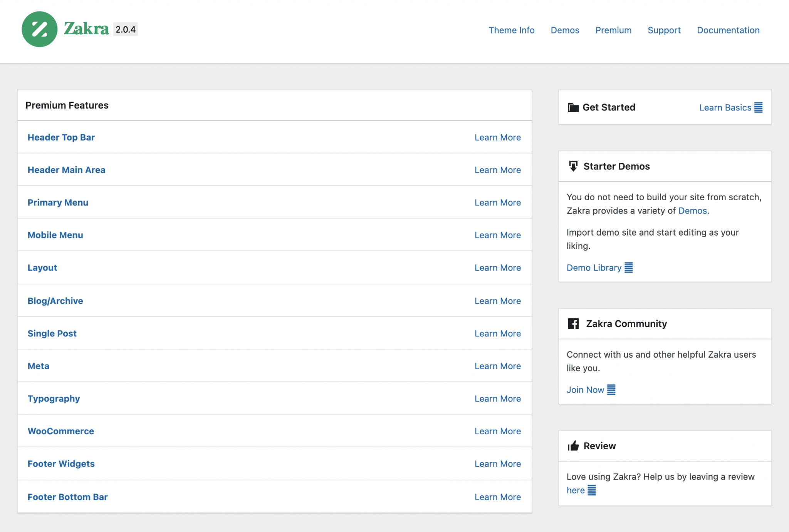Click the thumbs-up icon beside Review
The image size is (789, 532).
[x=574, y=446]
